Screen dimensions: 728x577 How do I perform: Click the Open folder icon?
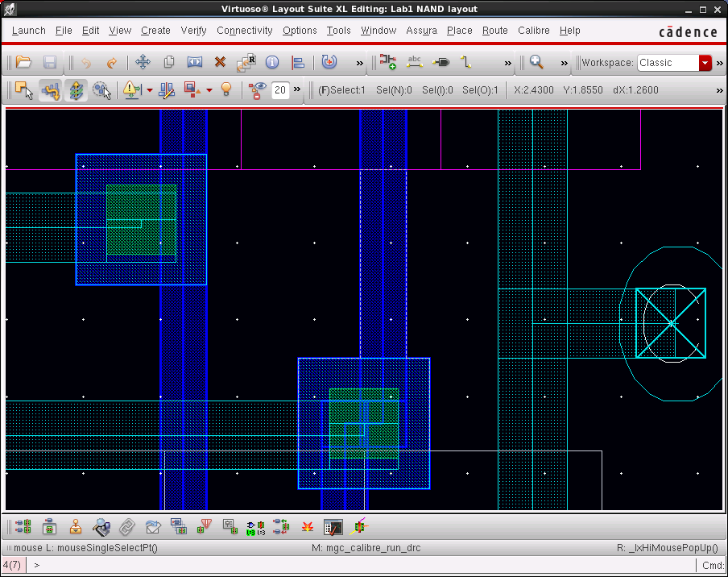23,62
